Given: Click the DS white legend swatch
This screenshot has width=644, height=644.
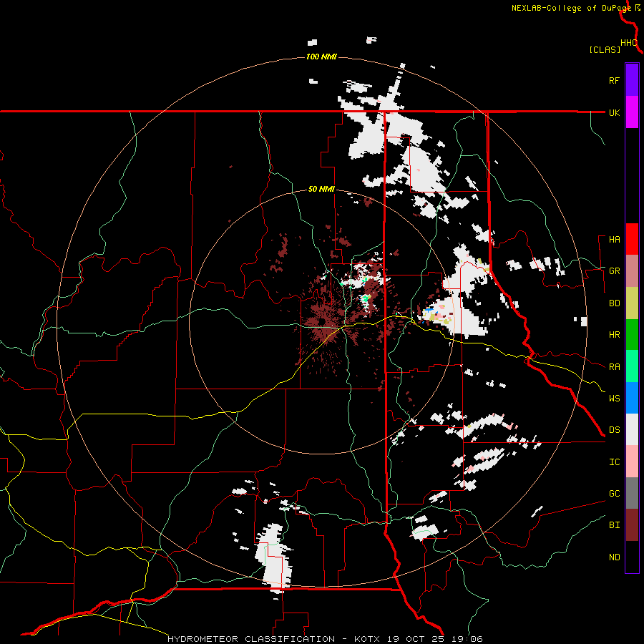Looking at the screenshot, I should tap(632, 429).
